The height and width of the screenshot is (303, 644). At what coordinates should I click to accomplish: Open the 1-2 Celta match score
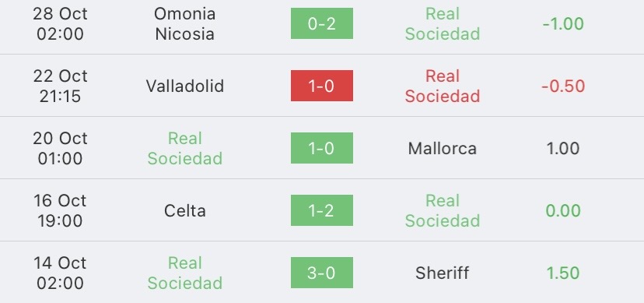coord(321,210)
